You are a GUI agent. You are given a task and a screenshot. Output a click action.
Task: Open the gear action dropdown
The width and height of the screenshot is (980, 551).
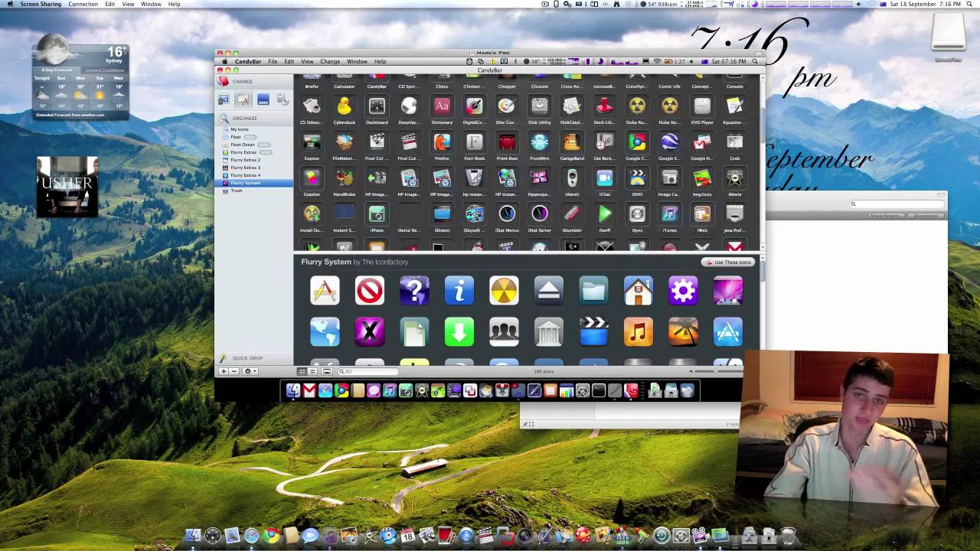250,371
